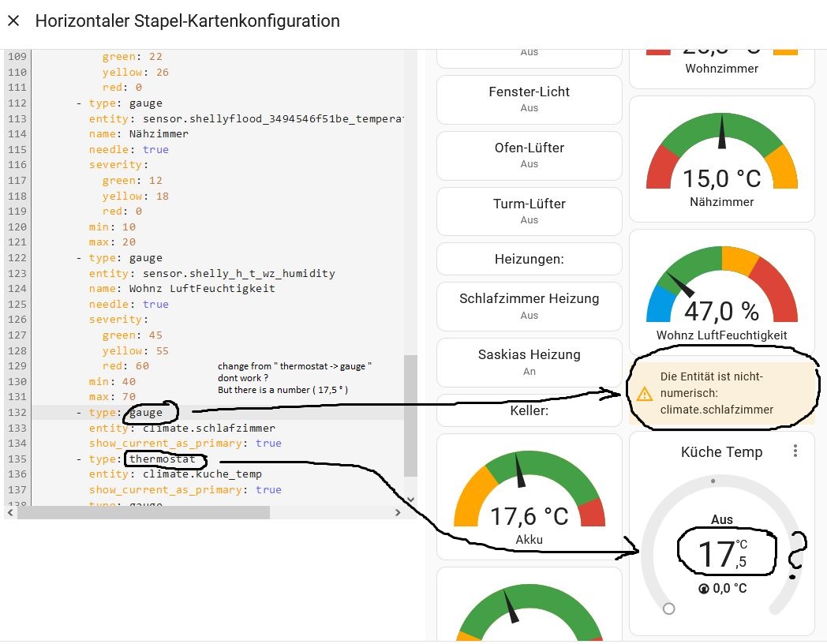The height and width of the screenshot is (644, 827).
Task: Toggle Turm-Lüfter button card
Action: pos(529,211)
